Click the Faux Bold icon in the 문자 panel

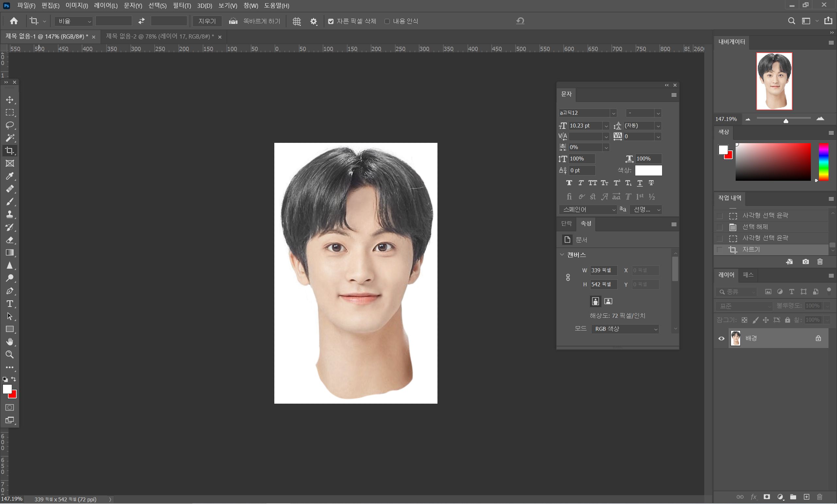[569, 183]
